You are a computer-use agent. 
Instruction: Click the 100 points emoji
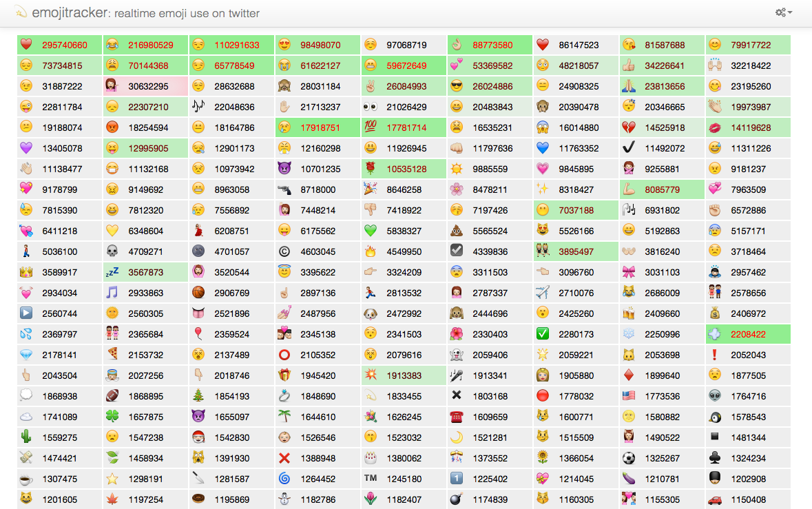(x=371, y=127)
